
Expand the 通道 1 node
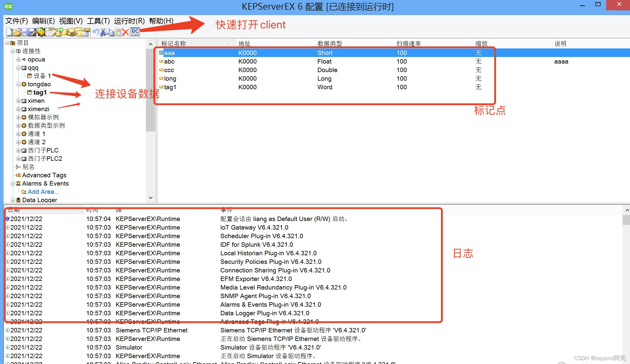[18, 134]
